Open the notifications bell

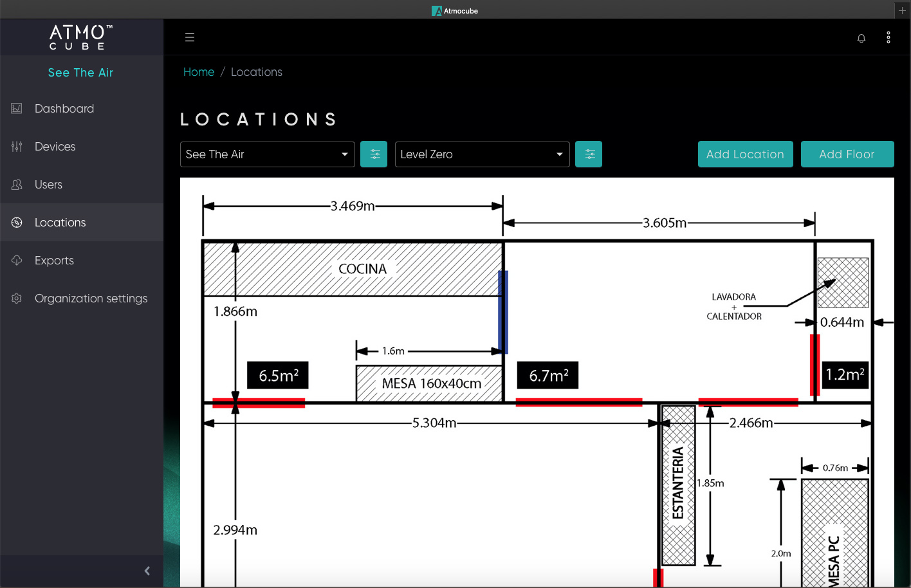click(861, 38)
